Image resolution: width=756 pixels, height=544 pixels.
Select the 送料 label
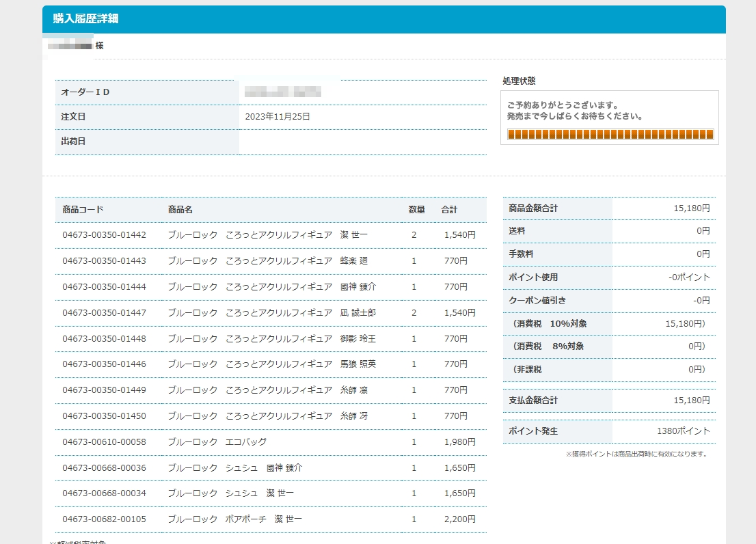point(517,231)
